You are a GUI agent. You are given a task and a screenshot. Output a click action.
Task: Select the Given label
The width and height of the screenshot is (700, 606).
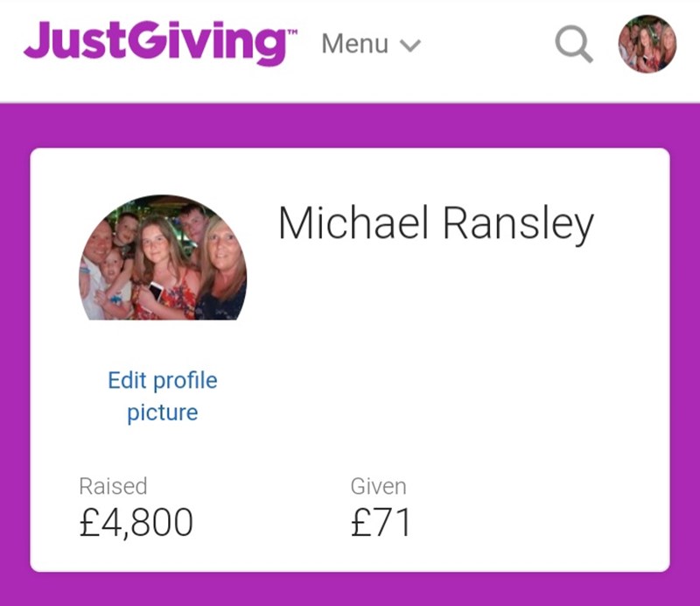[379, 486]
